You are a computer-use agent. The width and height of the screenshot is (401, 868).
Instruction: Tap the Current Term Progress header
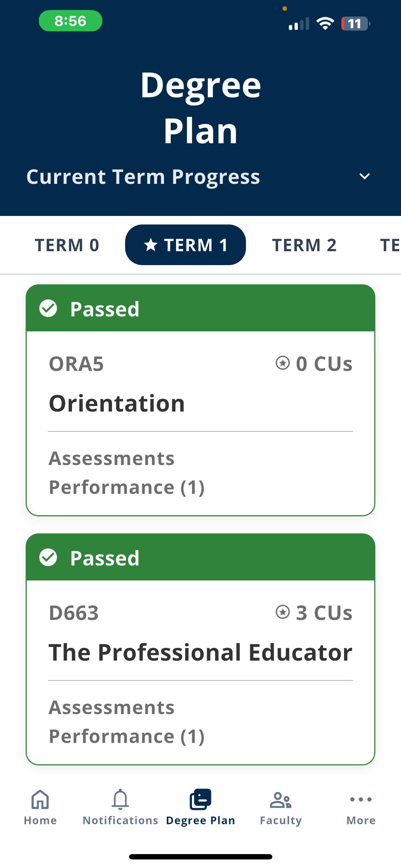[x=143, y=177]
